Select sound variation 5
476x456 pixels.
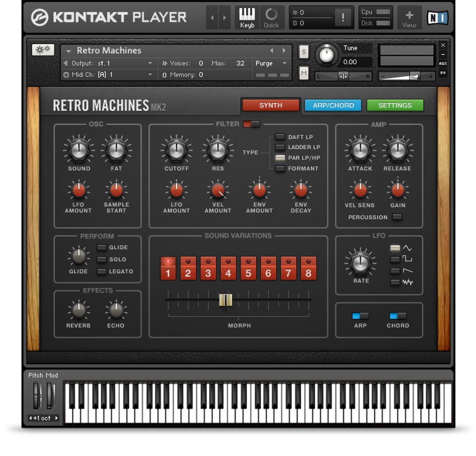pos(248,268)
